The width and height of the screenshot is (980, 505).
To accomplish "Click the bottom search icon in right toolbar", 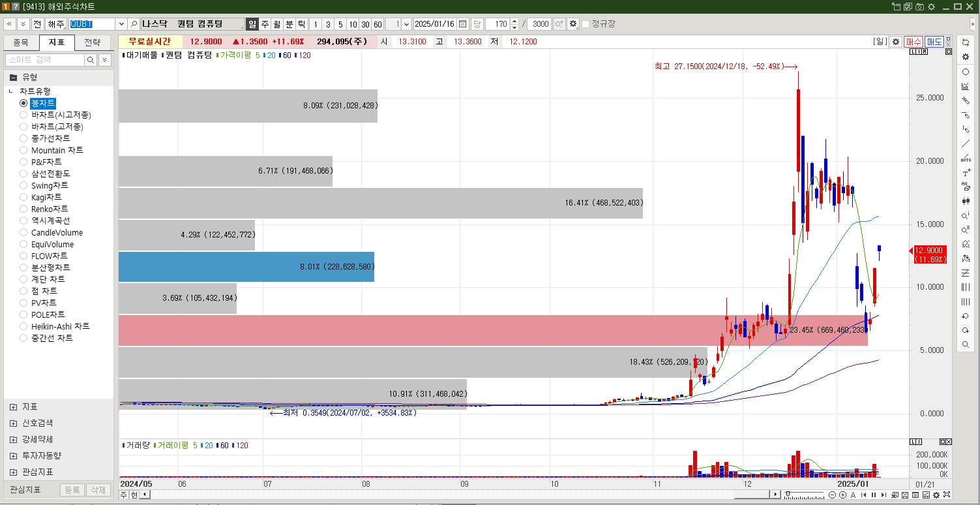I will coord(966,344).
